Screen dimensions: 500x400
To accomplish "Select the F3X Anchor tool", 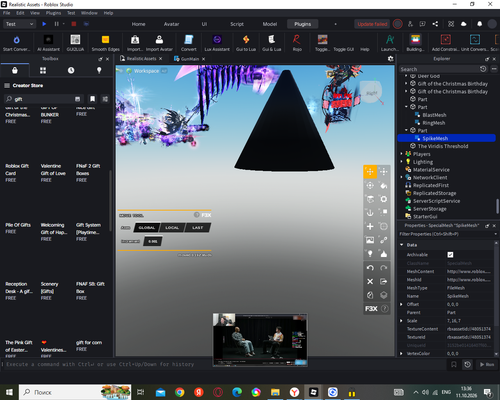I will [370, 213].
